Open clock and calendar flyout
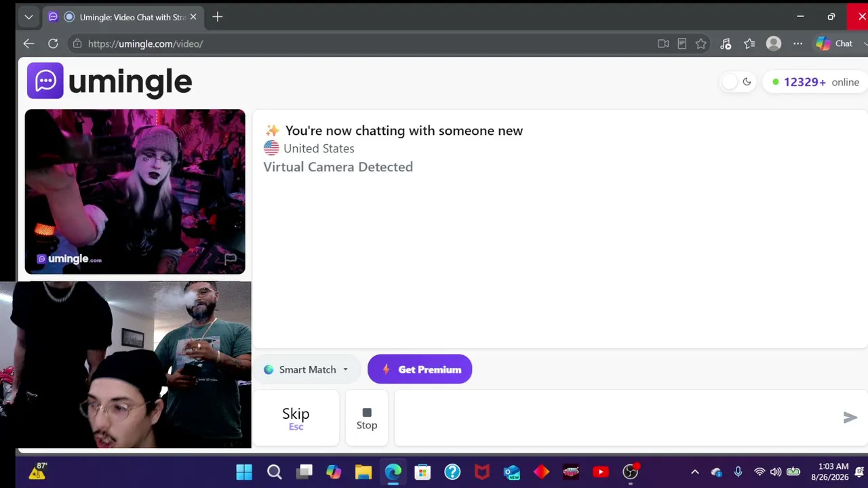 833,472
